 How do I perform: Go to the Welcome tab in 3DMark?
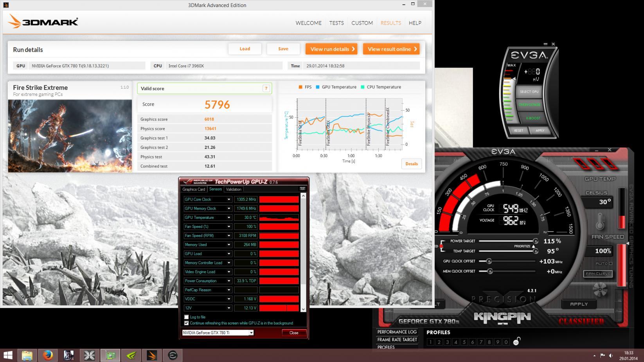point(308,23)
